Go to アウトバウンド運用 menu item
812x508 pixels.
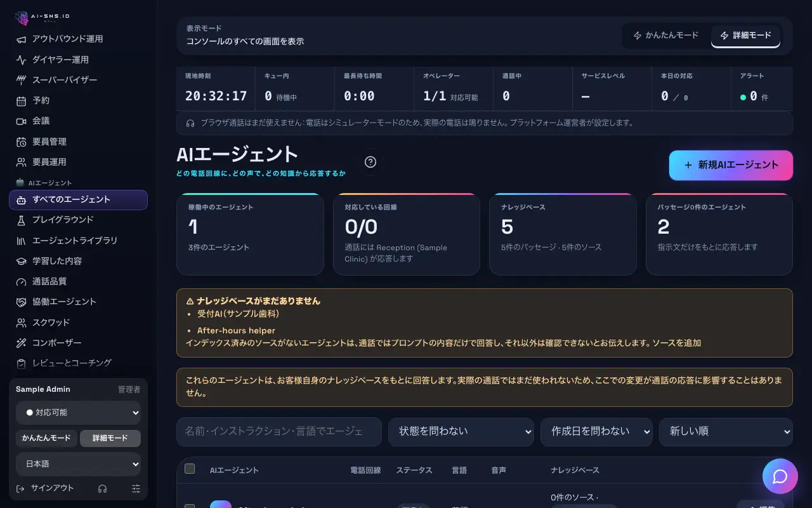click(79, 39)
